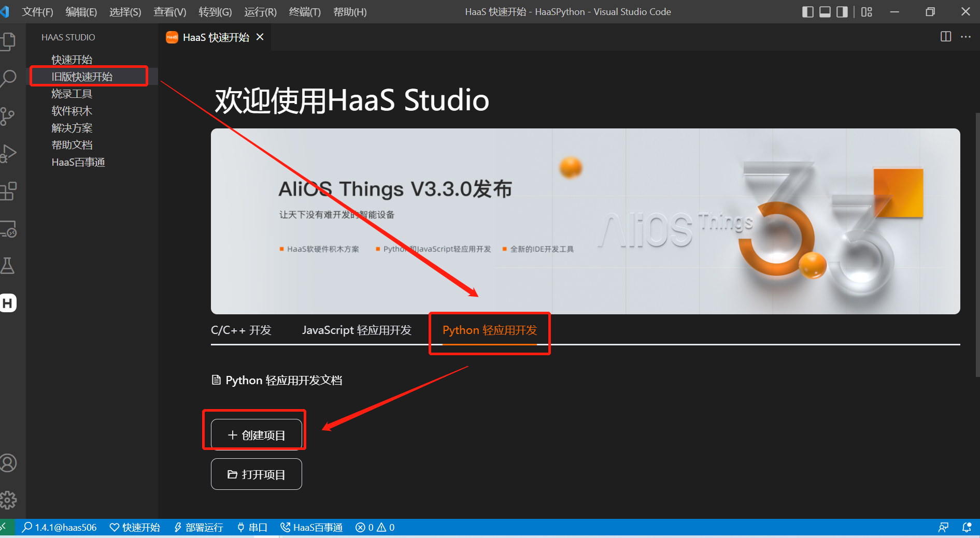This screenshot has height=538, width=980.
Task: Open the 查看(V) menu
Action: pos(169,12)
